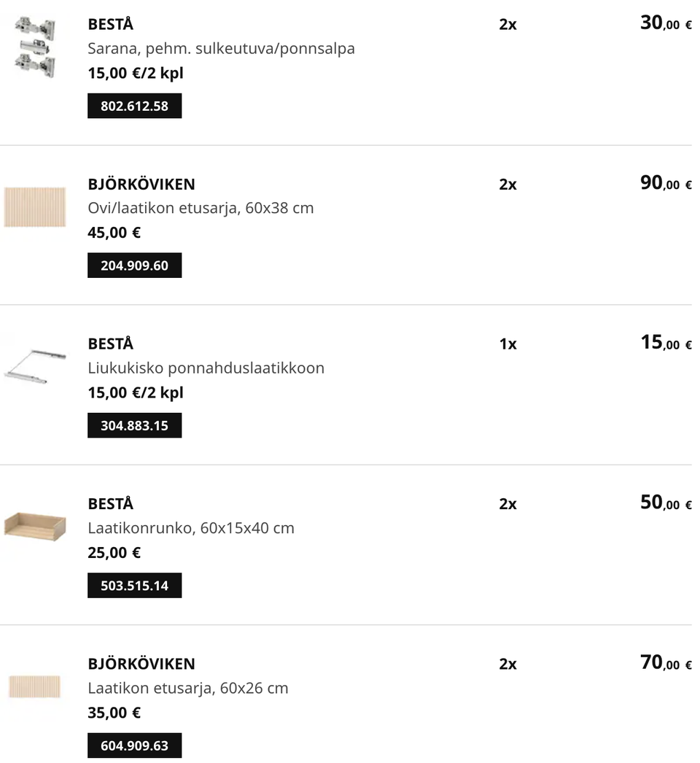Image resolution: width=700 pixels, height=763 pixels.
Task: Click the BJÖRKÖVIKEN title above Ovi/laatikon etusarja
Action: (x=141, y=184)
